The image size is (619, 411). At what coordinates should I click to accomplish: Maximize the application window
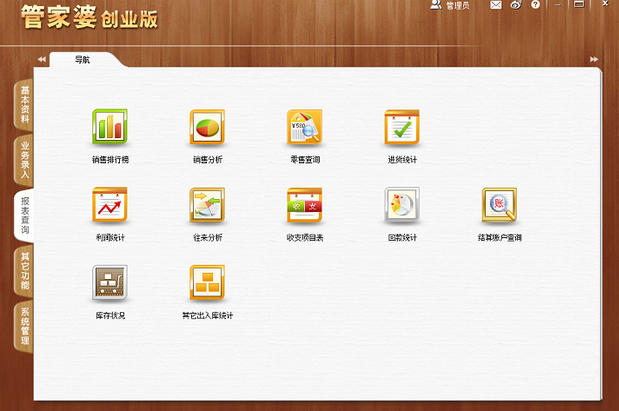tap(579, 4)
